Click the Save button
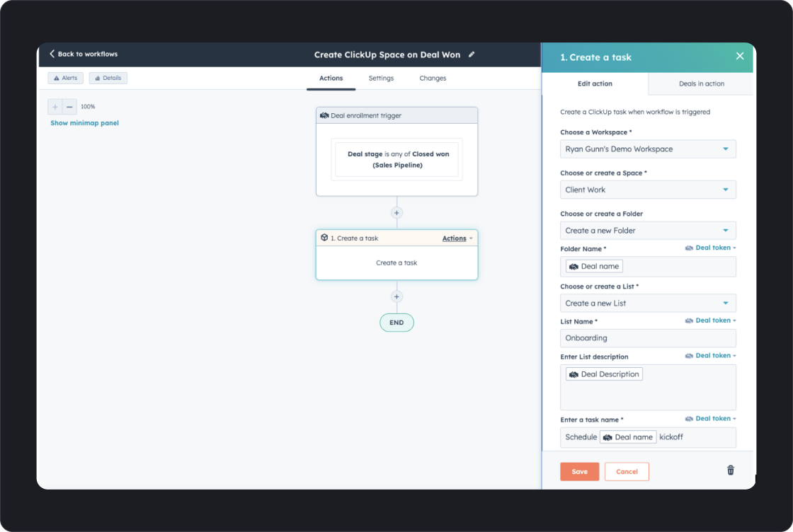 coord(580,471)
